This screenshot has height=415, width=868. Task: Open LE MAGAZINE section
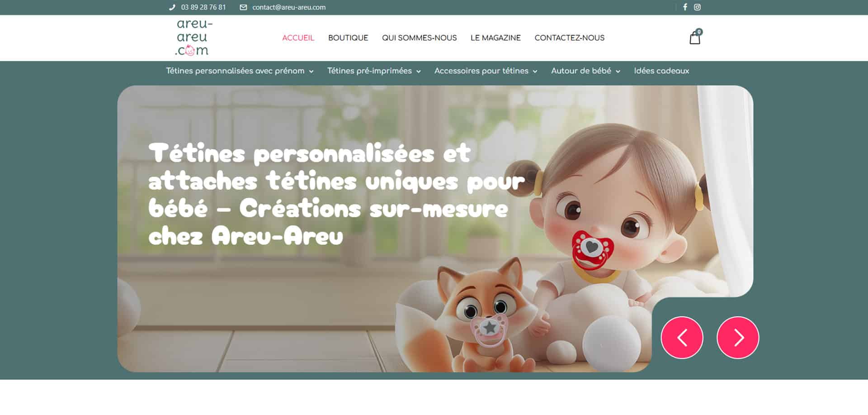(495, 38)
